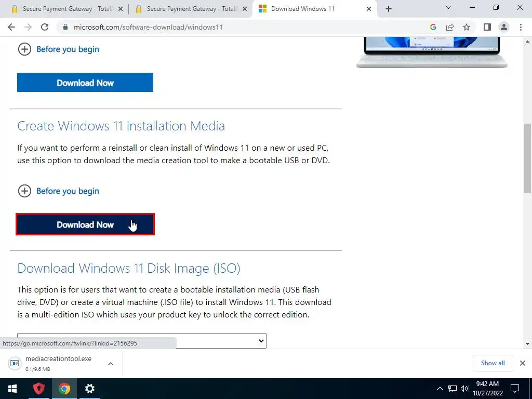Select the Download Windows 11 tab

314,9
